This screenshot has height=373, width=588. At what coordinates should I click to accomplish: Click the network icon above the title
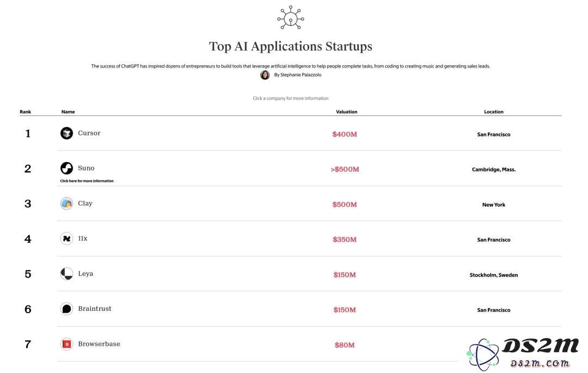pos(291,17)
